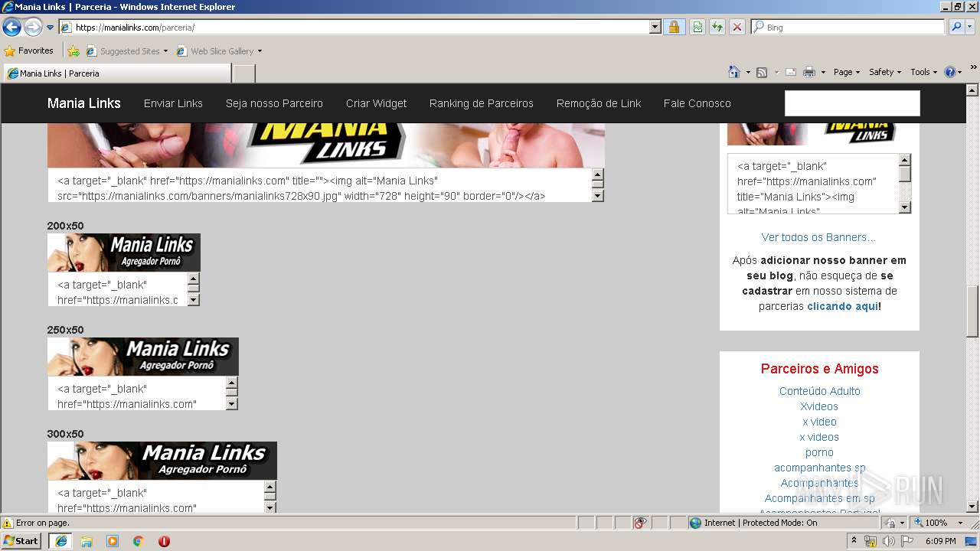This screenshot has width=980, height=551.
Task: Open the address bar history dropdown
Action: (655, 27)
